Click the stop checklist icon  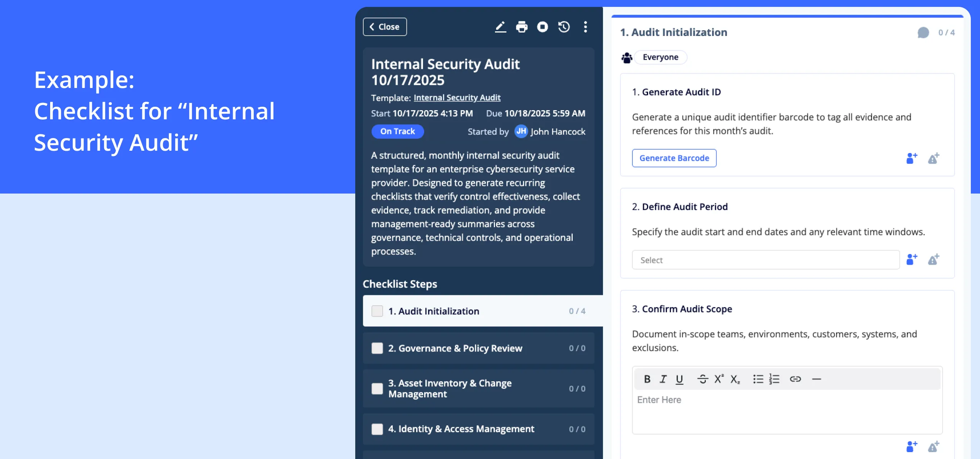point(542,27)
